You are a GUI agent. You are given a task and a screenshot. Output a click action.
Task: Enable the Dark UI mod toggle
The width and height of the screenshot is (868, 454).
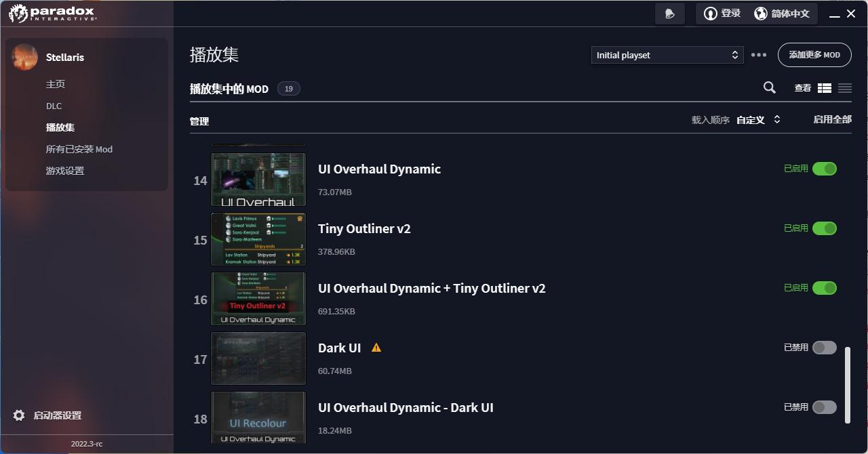[825, 348]
